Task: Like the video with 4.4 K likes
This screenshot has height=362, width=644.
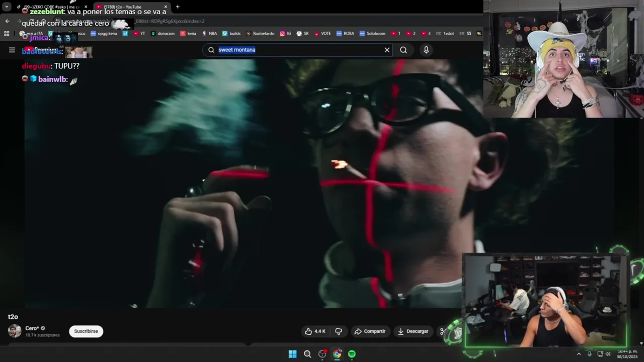Action: [315, 331]
